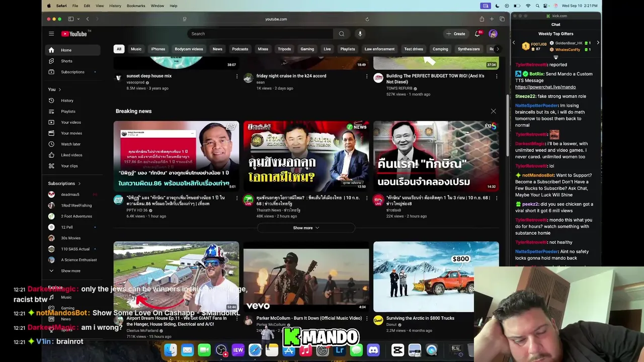Click the page vertical scrollbar
644x362 pixels.
pos(507,126)
